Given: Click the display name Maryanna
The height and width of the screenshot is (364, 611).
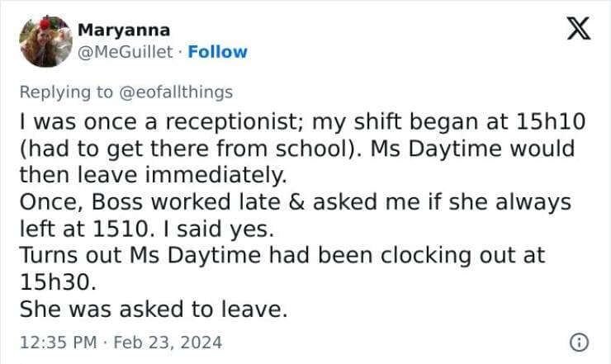Looking at the screenshot, I should pyautogui.click(x=124, y=31).
